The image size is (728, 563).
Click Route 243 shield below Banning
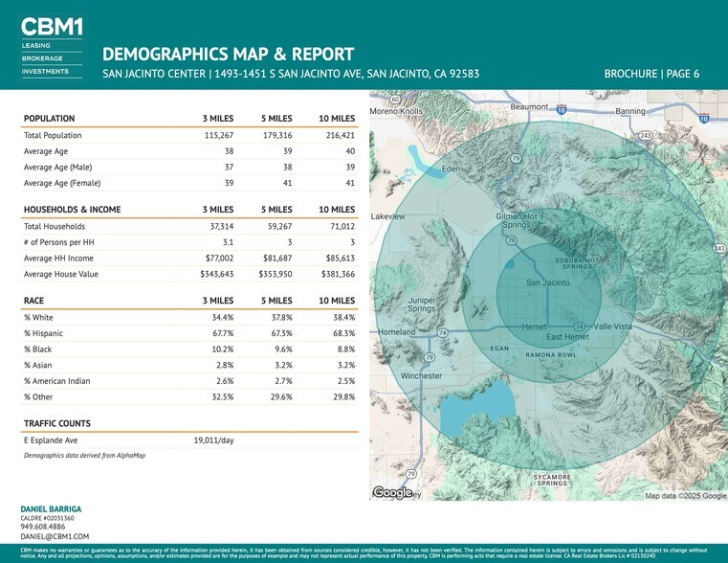pyautogui.click(x=646, y=135)
